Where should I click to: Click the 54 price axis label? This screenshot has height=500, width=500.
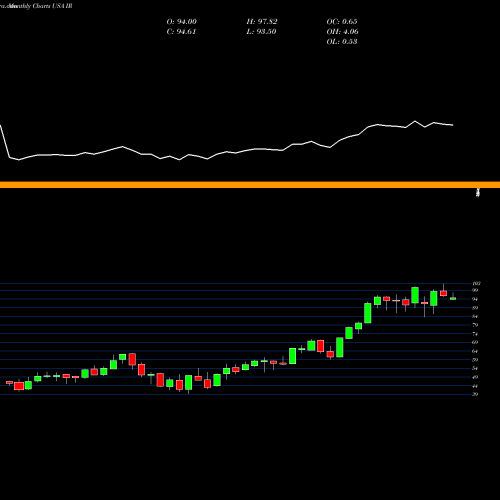click(x=475, y=368)
